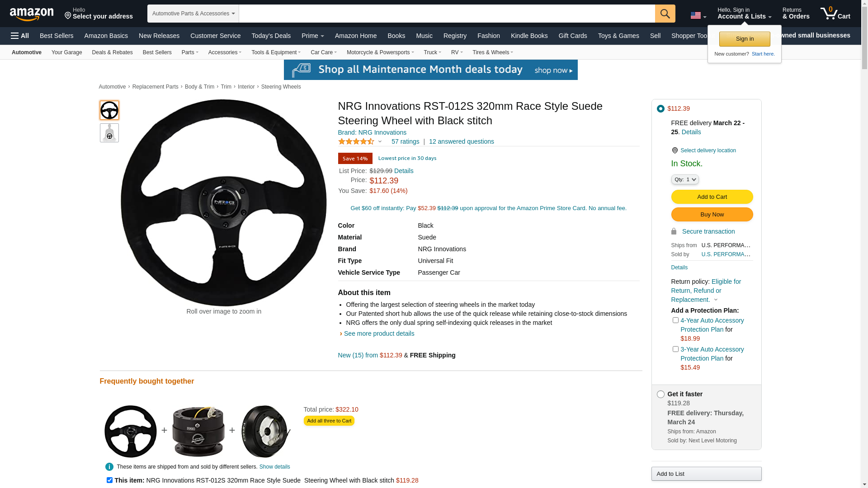Click the Add to Cart button

(x=712, y=197)
